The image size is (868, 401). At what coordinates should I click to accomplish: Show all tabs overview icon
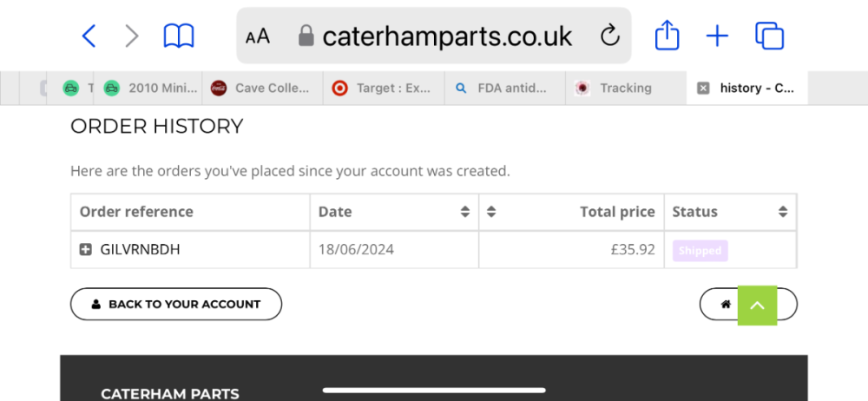[769, 36]
